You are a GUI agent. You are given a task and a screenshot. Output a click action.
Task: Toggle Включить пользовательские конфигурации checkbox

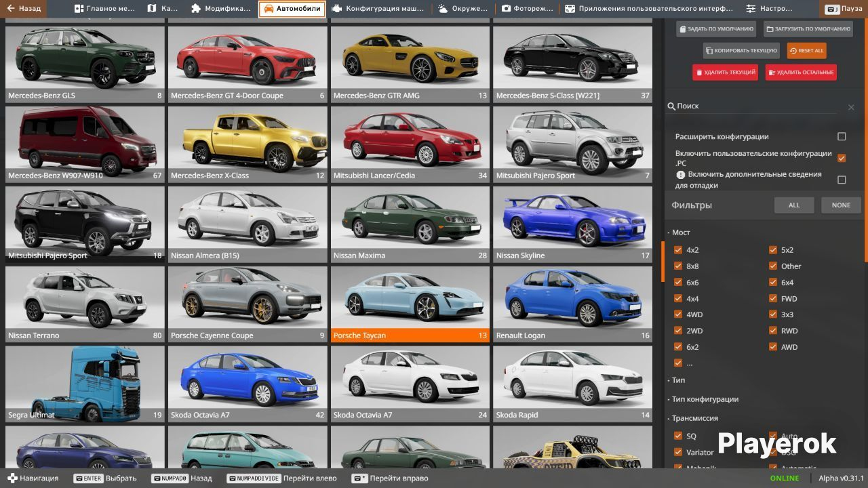[x=842, y=158]
